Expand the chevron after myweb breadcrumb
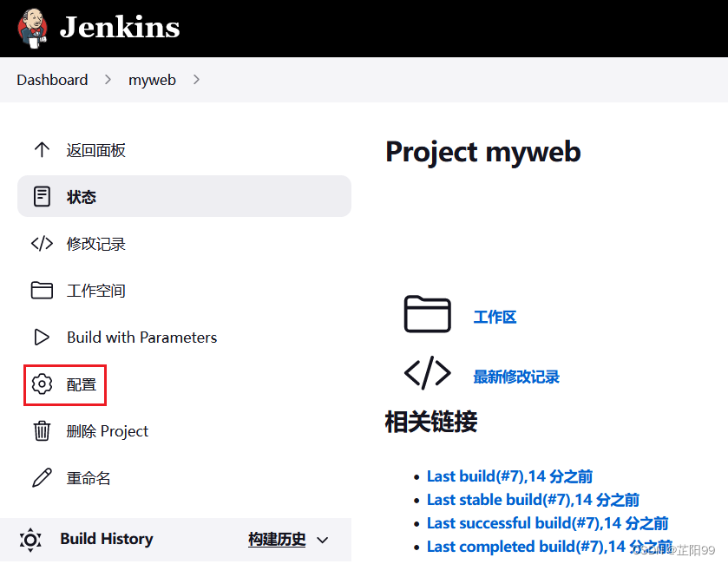728x564 pixels. 196,80
